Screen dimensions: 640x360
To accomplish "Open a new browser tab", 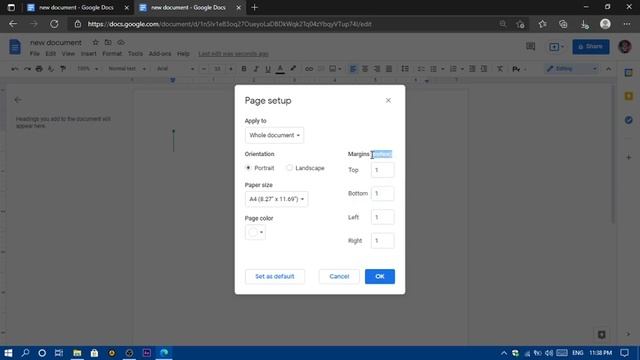I will tap(254, 7).
